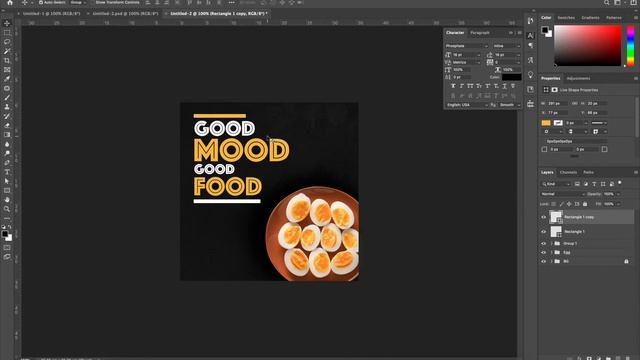Toggle visibility of the Egg group
The height and width of the screenshot is (360, 640).
(543, 252)
